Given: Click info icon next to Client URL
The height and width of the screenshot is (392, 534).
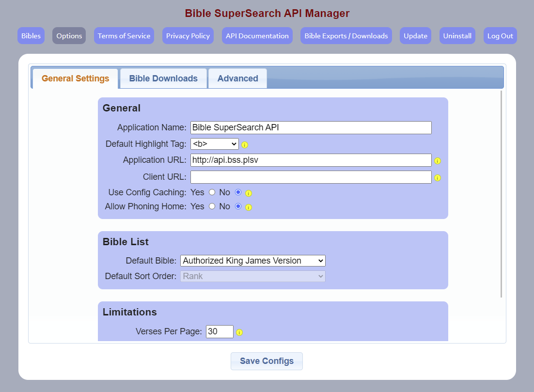Looking at the screenshot, I should tap(438, 178).
